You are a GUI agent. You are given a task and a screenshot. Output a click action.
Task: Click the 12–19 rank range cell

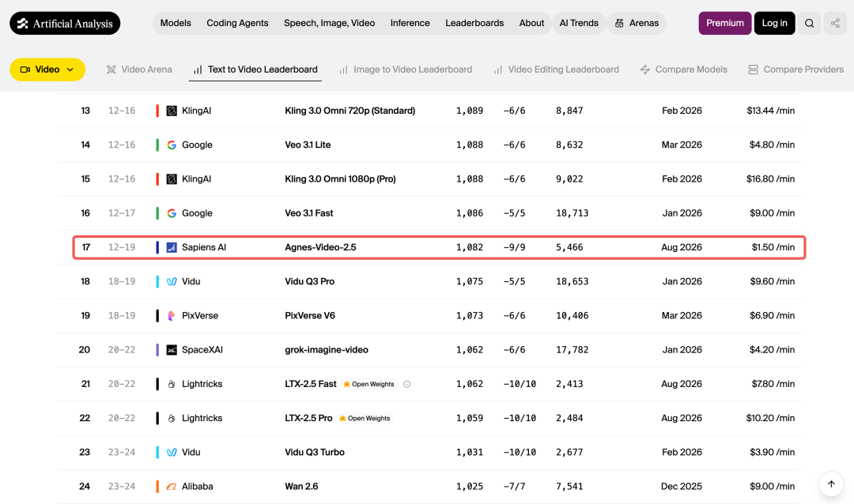click(122, 247)
